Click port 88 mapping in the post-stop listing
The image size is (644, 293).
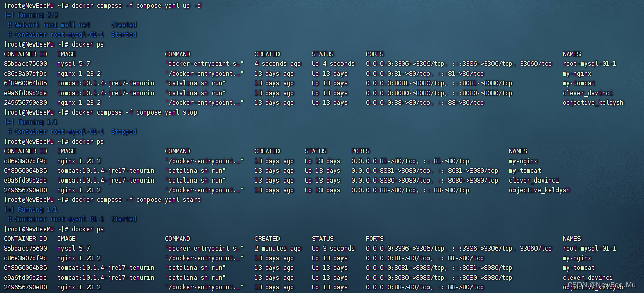pos(410,190)
